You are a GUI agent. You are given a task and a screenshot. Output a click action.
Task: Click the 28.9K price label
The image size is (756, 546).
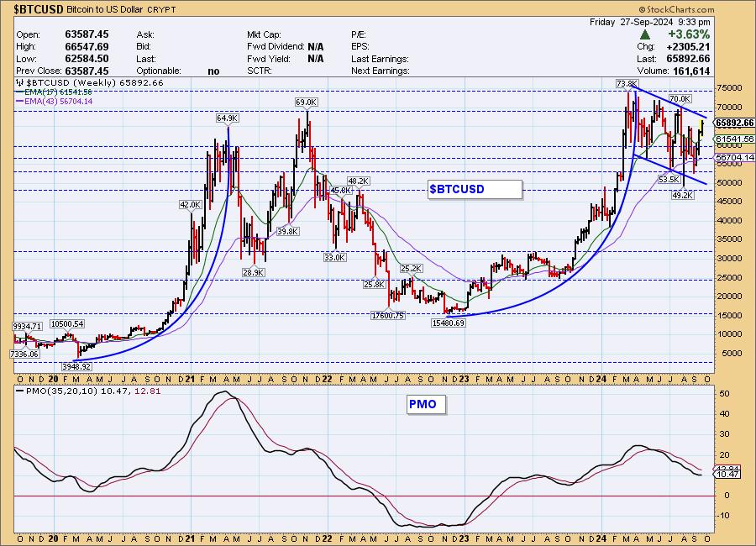coord(253,272)
